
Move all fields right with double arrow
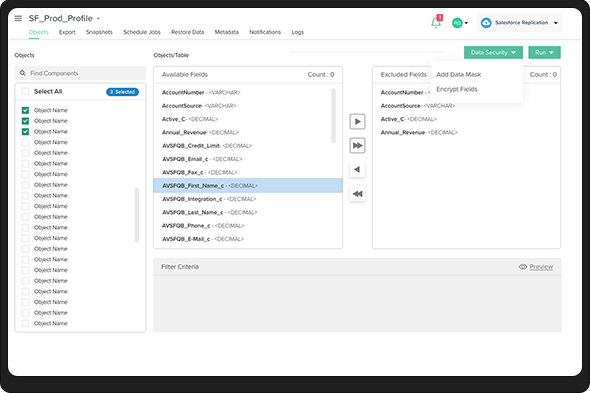[x=357, y=146]
